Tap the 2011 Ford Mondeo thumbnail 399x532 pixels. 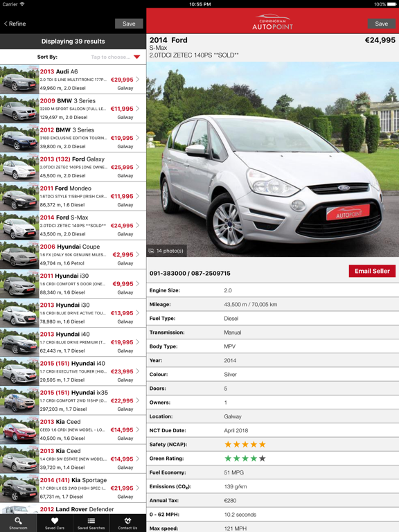pos(19,196)
